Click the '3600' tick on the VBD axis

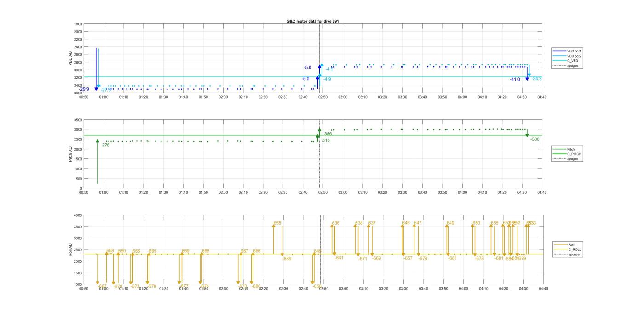tap(78, 93)
